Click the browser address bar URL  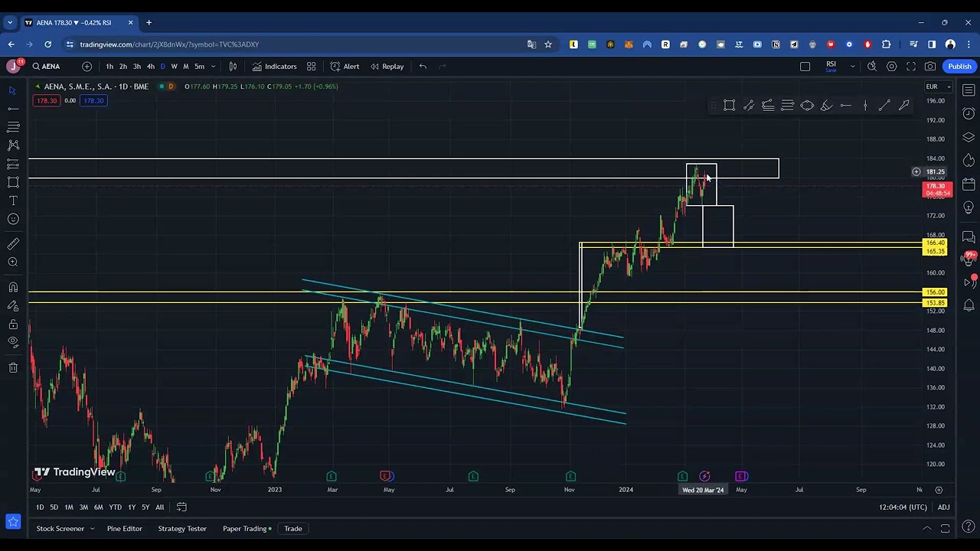pyautogui.click(x=169, y=44)
